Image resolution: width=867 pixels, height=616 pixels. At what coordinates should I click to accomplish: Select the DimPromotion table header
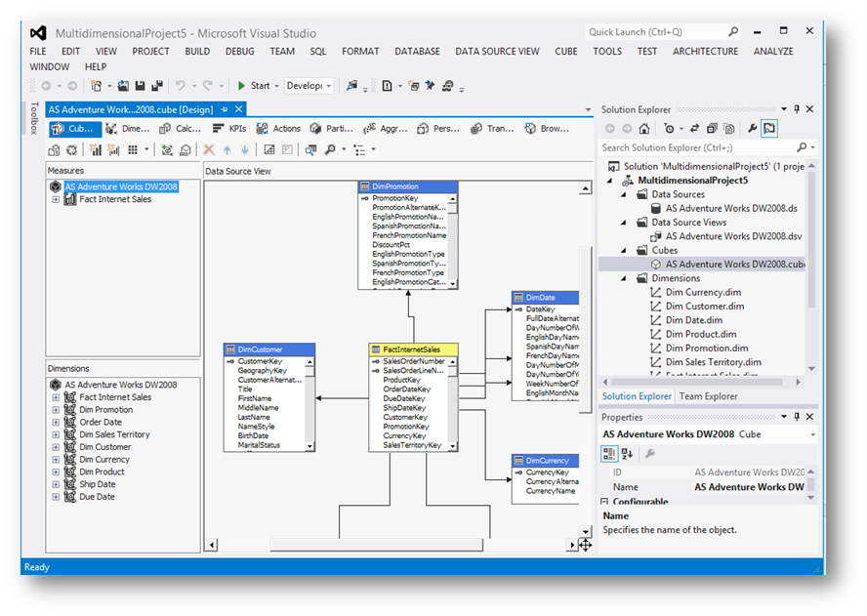click(x=408, y=186)
